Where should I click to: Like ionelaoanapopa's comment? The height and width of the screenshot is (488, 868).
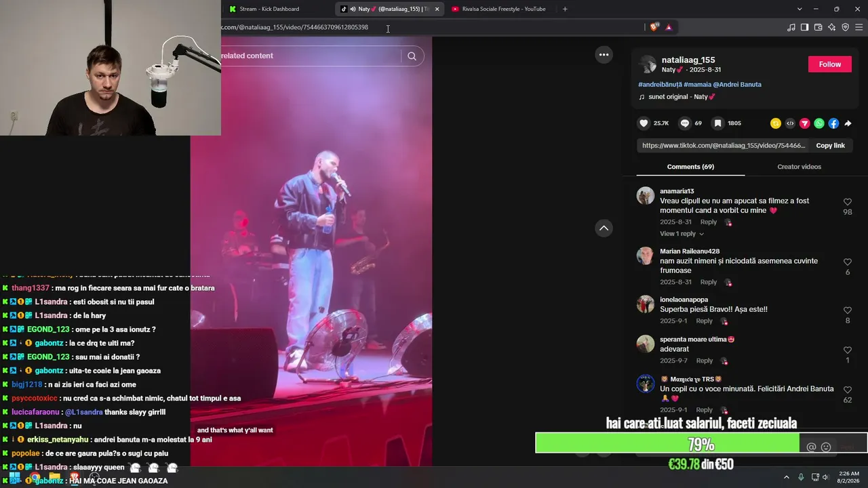pyautogui.click(x=847, y=310)
